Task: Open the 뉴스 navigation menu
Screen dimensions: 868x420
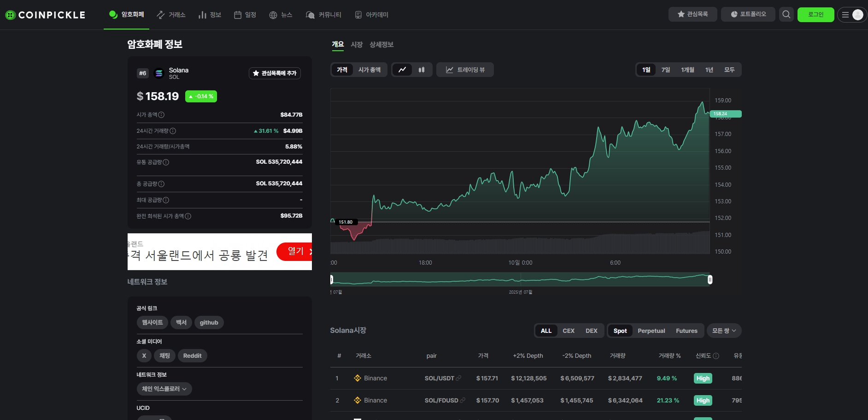Action: 281,15
